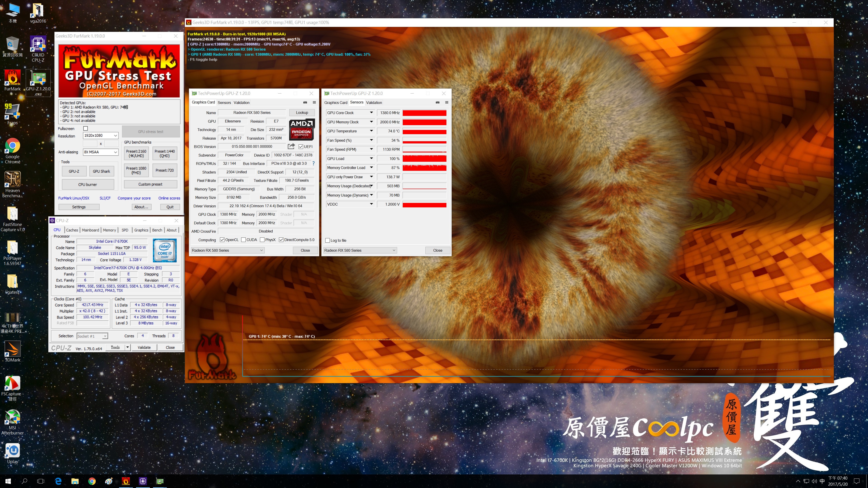Launch MSI Afterburner desktop icon
868x488 pixels.
pyautogui.click(x=12, y=422)
